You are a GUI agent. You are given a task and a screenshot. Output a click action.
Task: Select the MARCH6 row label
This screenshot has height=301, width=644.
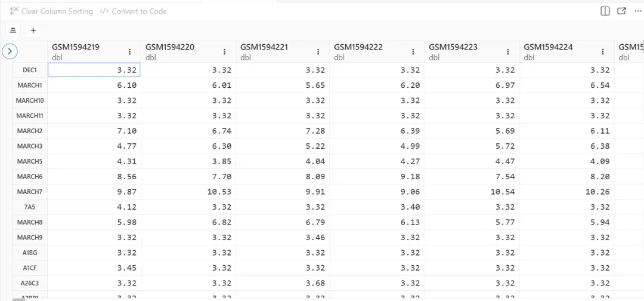30,177
